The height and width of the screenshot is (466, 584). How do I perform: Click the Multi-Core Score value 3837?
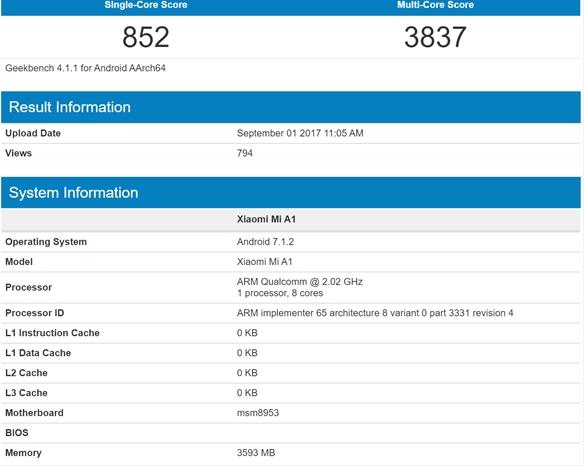click(435, 37)
